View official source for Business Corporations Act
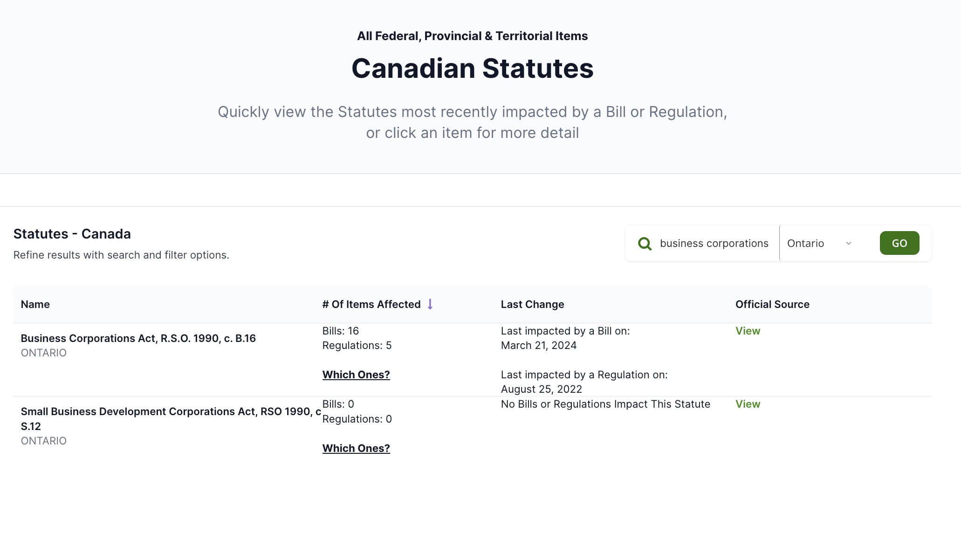Viewport: 961px width, 560px height. [x=748, y=331]
